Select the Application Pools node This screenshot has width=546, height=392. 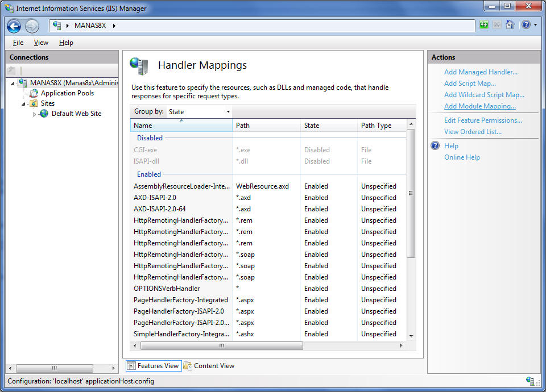(67, 93)
